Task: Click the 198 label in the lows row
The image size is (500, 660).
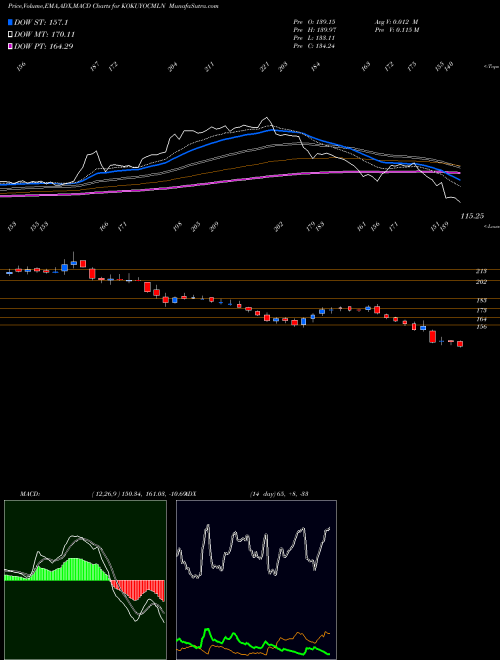Action: [177, 226]
